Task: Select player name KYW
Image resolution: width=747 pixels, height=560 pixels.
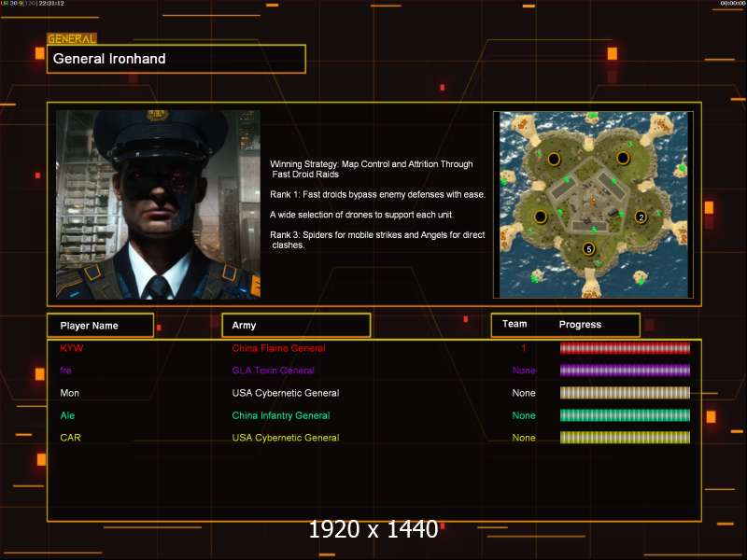Action: (x=72, y=348)
